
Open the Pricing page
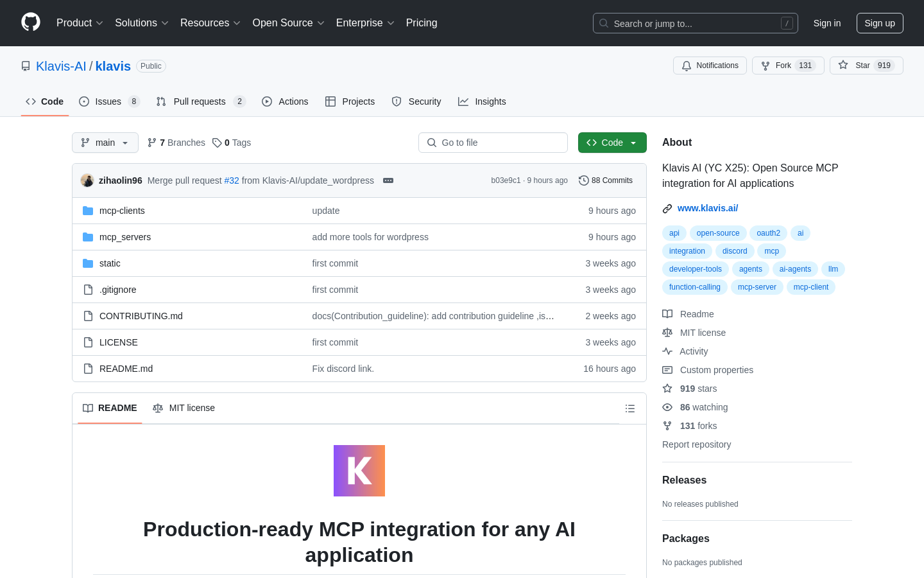pyautogui.click(x=422, y=23)
